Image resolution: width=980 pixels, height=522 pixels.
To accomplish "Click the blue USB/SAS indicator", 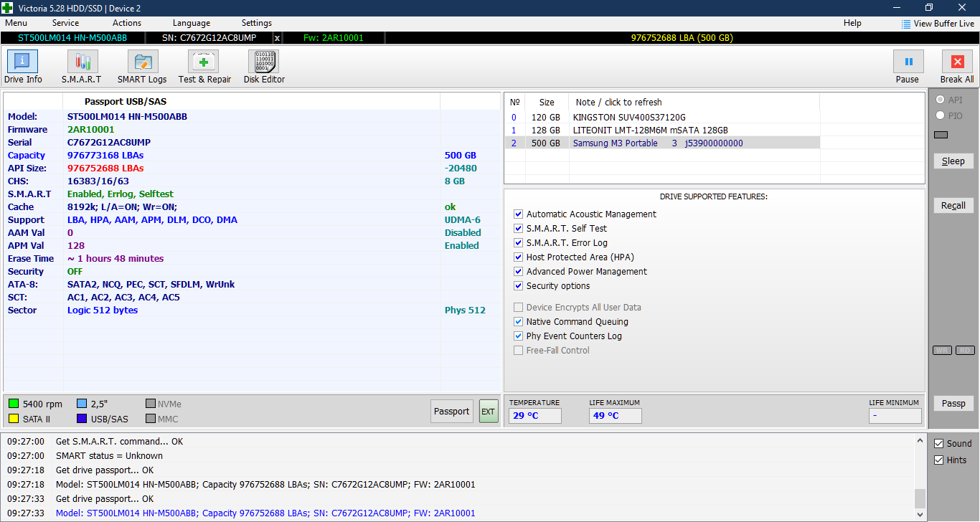I will pyautogui.click(x=82, y=419).
